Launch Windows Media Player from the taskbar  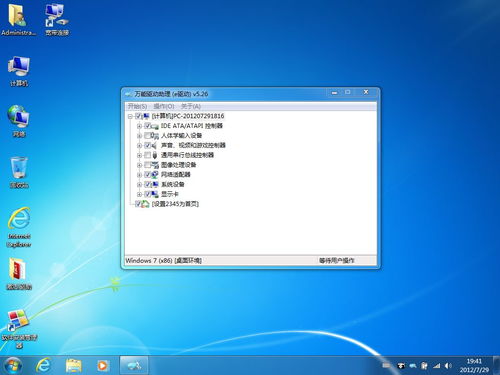pos(103,365)
